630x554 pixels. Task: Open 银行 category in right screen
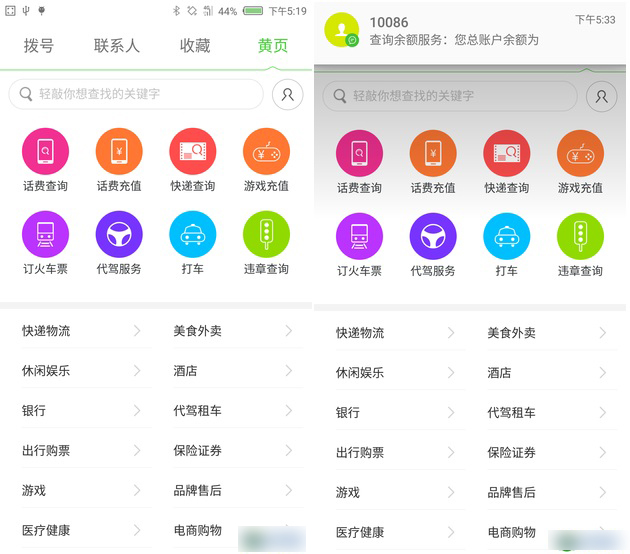(x=400, y=413)
